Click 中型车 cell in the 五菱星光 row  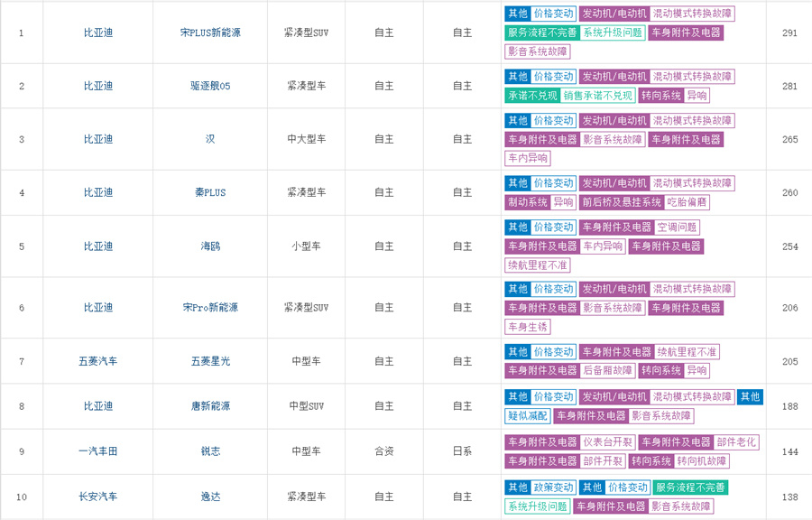pos(307,361)
